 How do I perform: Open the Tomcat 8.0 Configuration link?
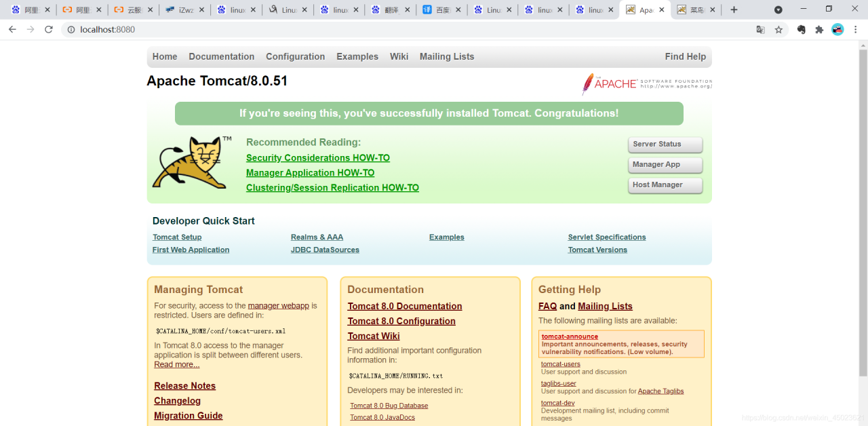[401, 322]
